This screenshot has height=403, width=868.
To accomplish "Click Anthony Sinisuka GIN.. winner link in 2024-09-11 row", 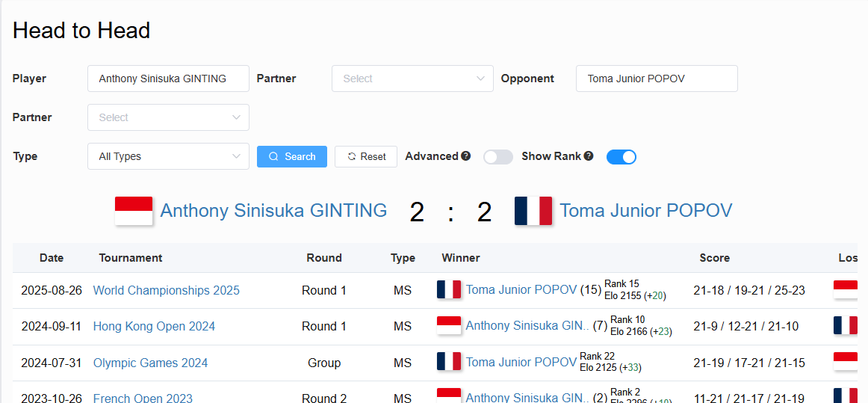I will tap(527, 326).
